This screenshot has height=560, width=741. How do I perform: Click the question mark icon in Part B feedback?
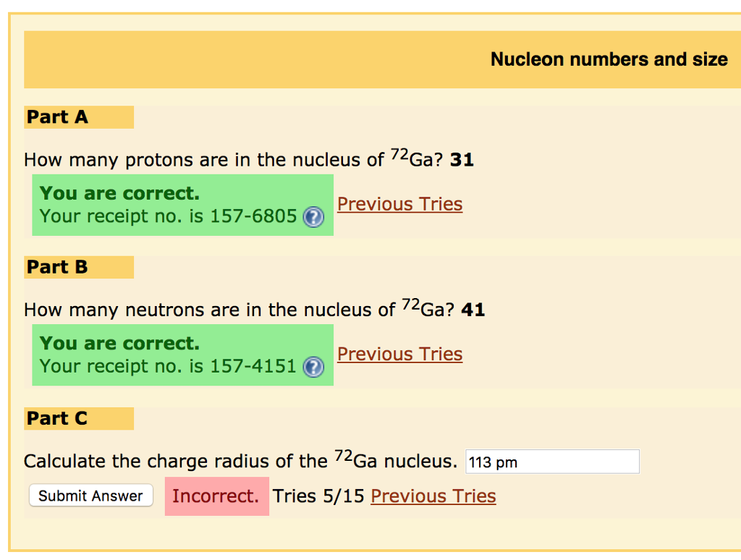(x=313, y=367)
